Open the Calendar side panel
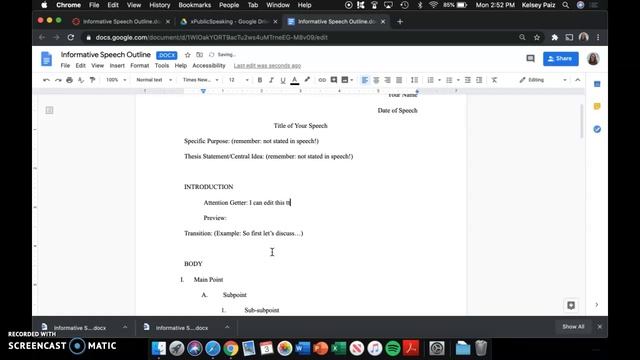 [597, 84]
